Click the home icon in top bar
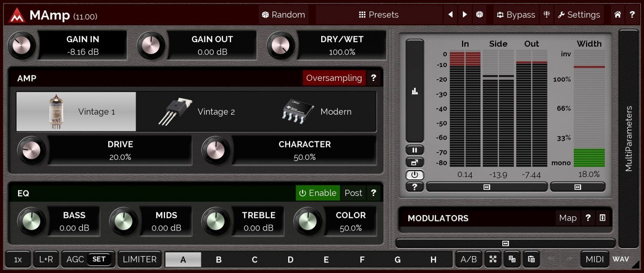This screenshot has width=644, height=273. pos(617,15)
